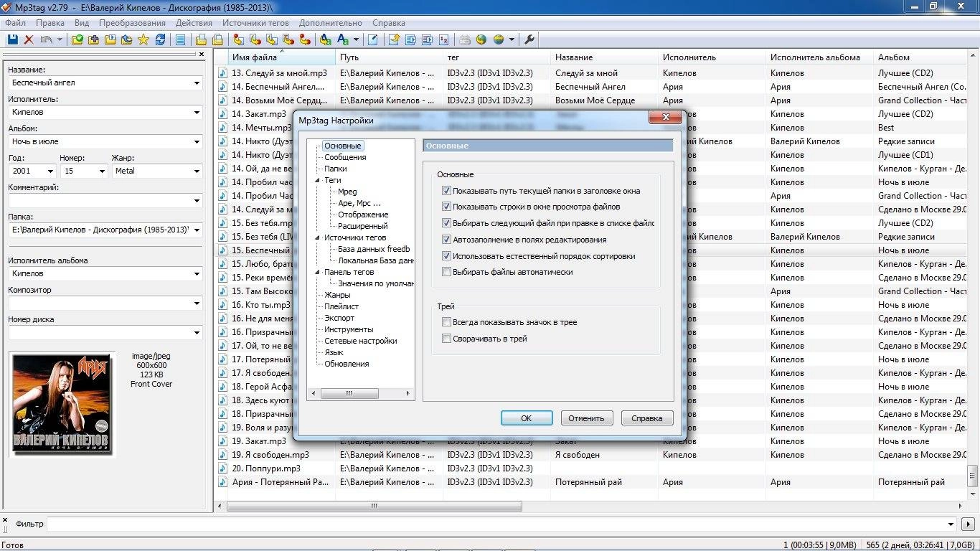Click the Отменить button
The image size is (980, 551).
586,418
